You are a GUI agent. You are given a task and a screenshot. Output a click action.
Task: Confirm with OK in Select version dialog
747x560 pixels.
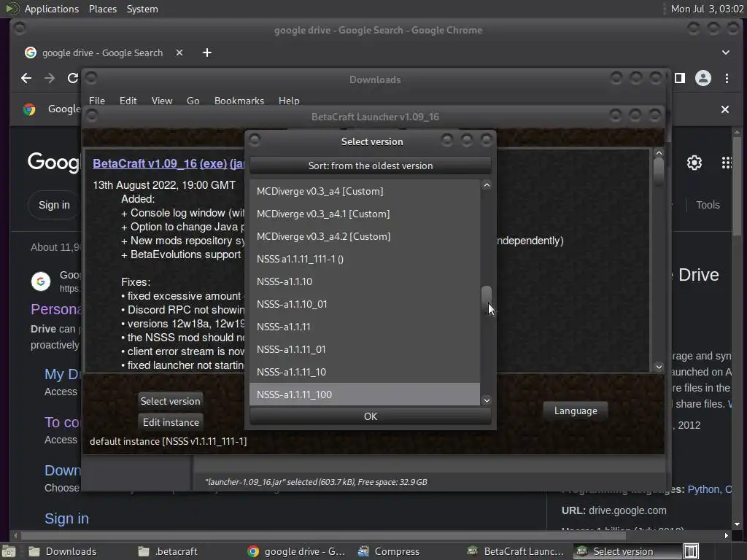point(370,416)
